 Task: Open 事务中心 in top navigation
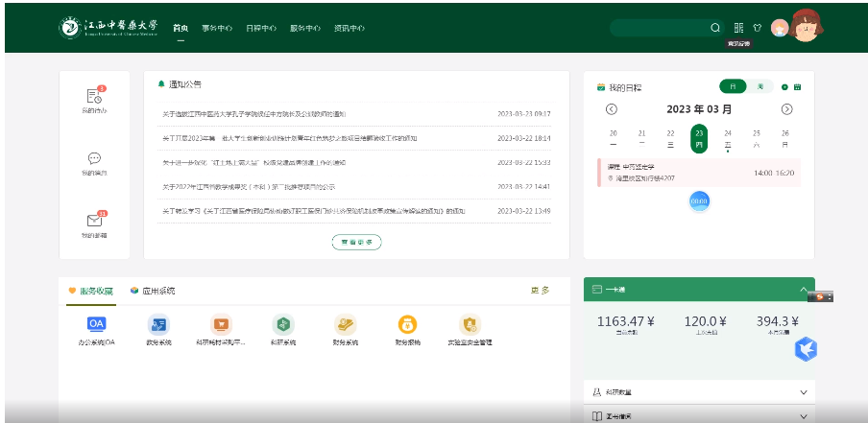click(217, 28)
